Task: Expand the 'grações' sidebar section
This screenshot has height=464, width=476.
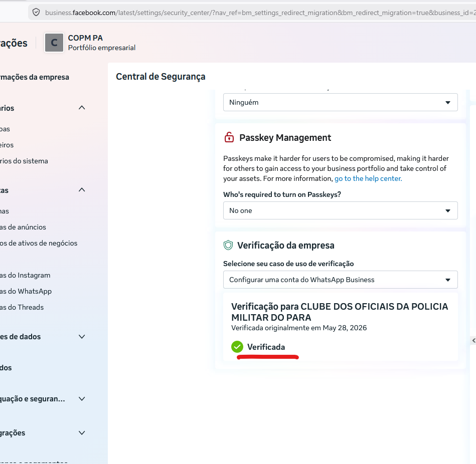Action: pyautogui.click(x=82, y=433)
